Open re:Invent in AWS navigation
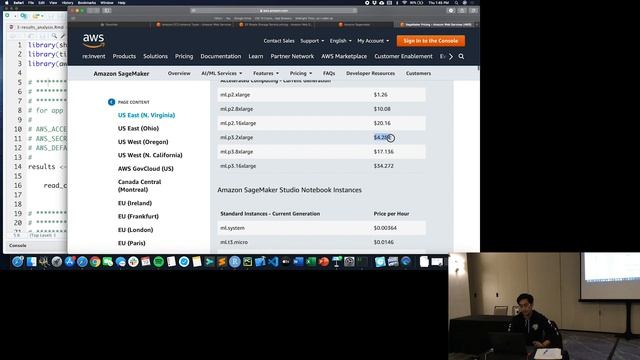The height and width of the screenshot is (360, 640). (x=93, y=56)
